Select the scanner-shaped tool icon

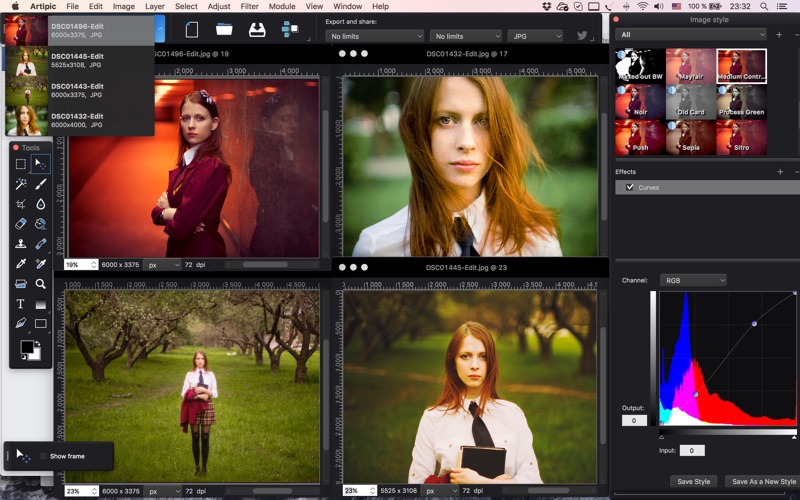click(20, 284)
